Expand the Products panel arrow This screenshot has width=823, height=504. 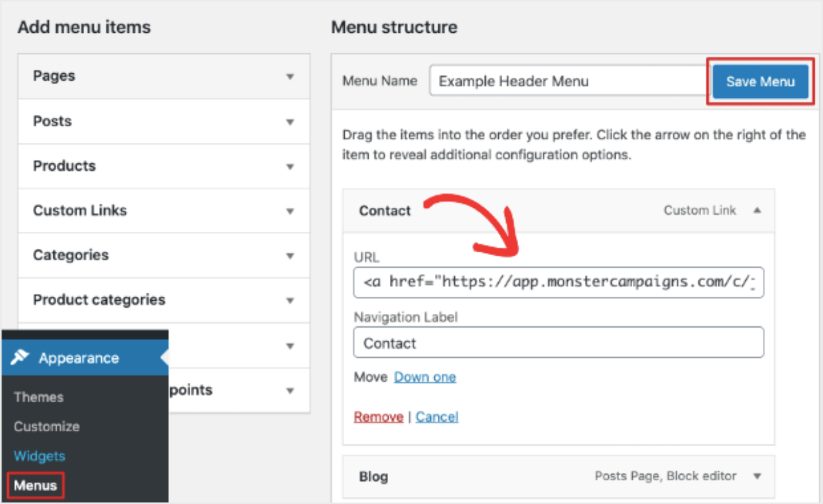point(290,166)
